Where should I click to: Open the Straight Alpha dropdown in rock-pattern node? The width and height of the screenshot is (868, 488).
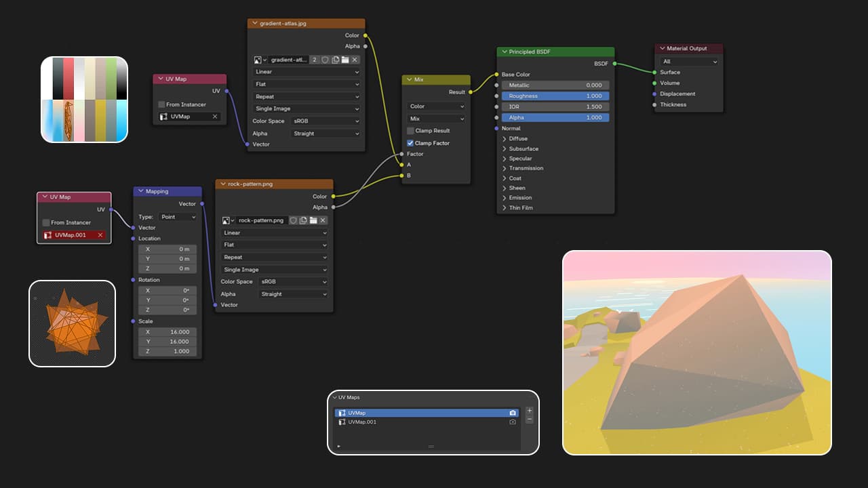click(293, 294)
